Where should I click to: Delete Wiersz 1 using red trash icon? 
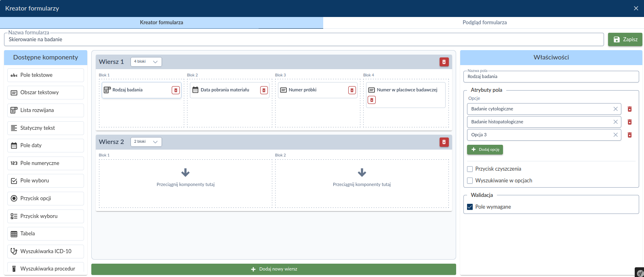pyautogui.click(x=444, y=62)
